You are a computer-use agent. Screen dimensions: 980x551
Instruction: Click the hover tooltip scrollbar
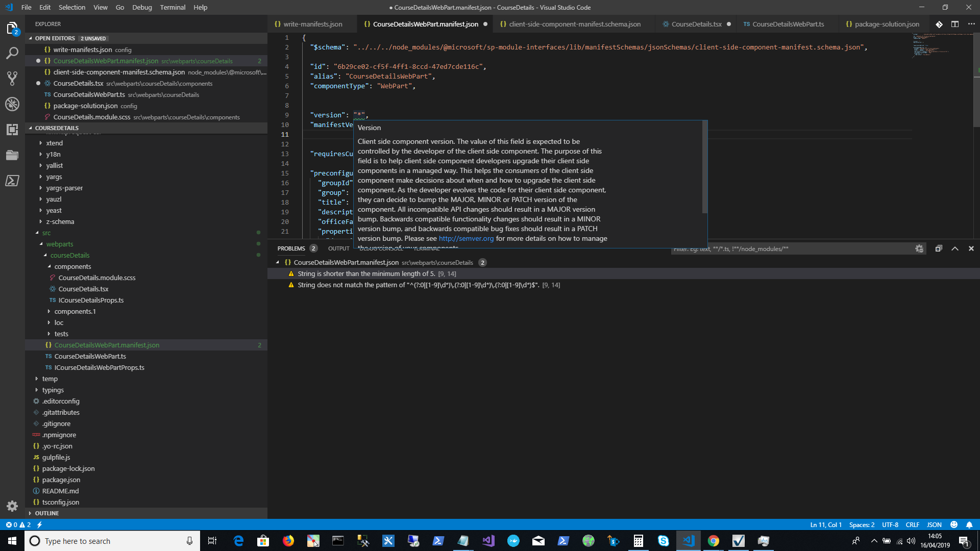(x=705, y=167)
